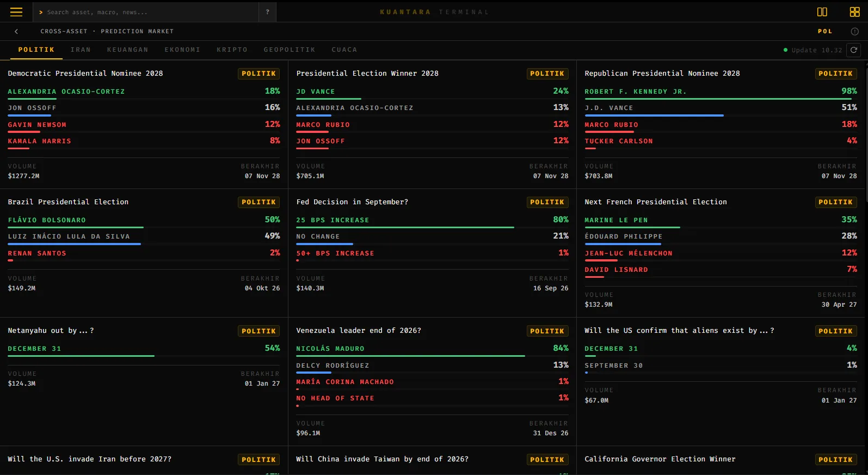Click POLITIK tag on Venezuela leader card
Screen dimensions: 868x475
[547, 331]
